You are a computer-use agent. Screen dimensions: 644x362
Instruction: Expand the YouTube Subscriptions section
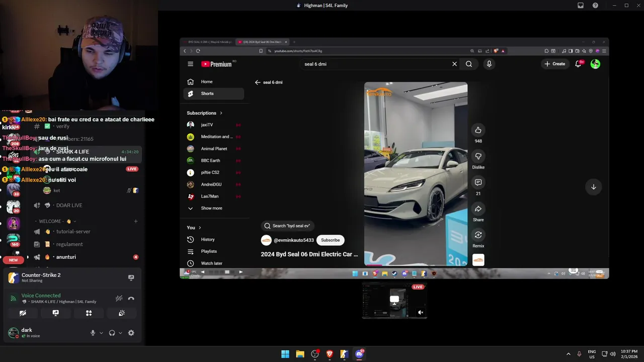click(204, 113)
